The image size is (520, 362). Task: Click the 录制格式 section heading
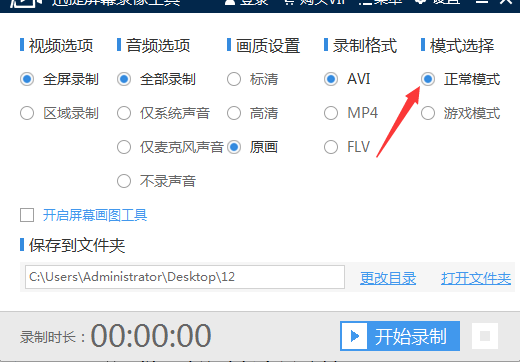(x=365, y=46)
